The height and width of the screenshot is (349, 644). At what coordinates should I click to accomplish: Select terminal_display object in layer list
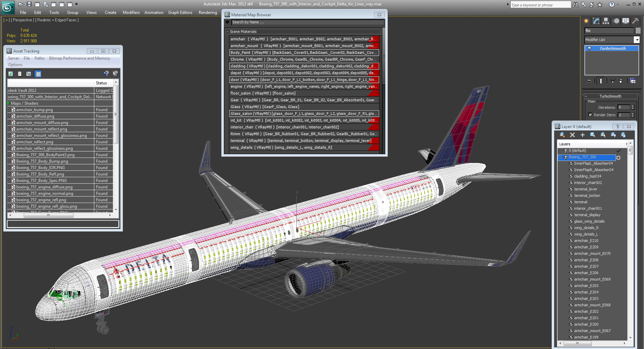(x=587, y=215)
